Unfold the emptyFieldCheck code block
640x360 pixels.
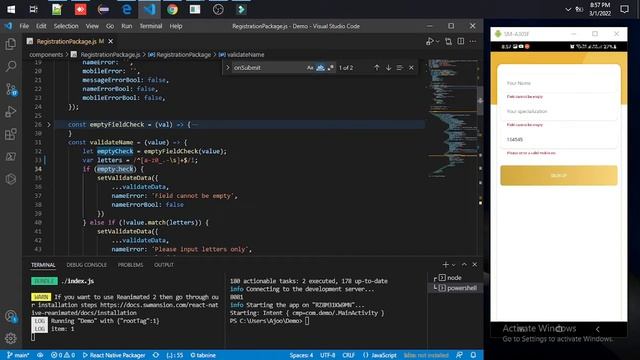pyautogui.click(x=49, y=124)
